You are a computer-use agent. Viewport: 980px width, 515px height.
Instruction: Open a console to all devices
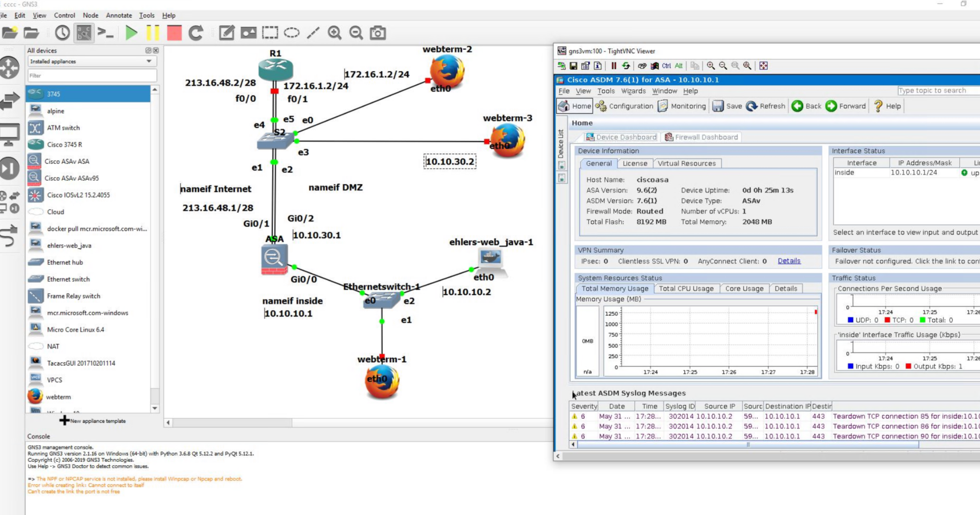point(106,33)
